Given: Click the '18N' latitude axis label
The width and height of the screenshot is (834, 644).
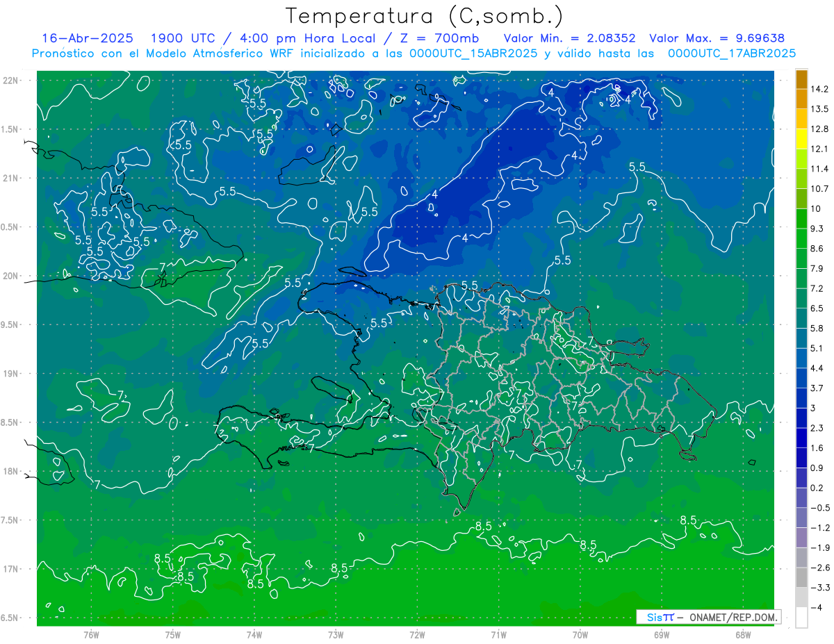Looking at the screenshot, I should (x=11, y=471).
